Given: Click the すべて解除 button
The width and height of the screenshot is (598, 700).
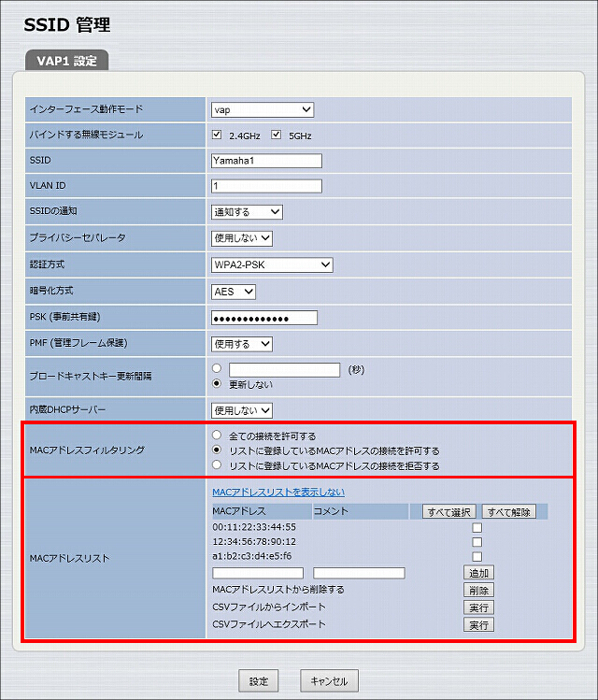Looking at the screenshot, I should pyautogui.click(x=508, y=511).
